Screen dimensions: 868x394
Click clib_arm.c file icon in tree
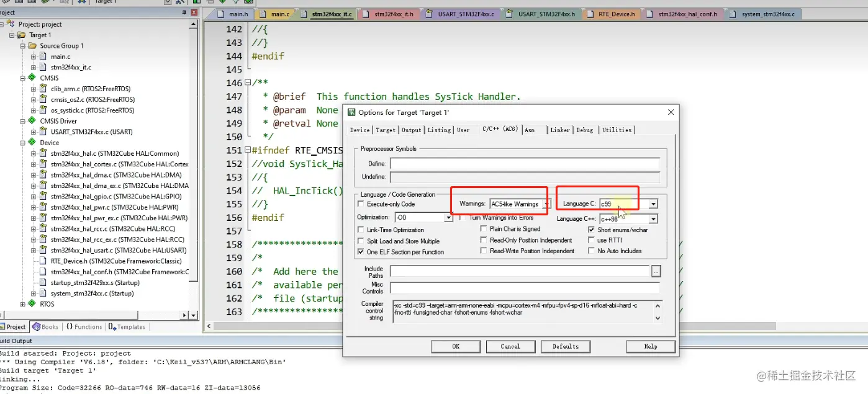click(43, 89)
